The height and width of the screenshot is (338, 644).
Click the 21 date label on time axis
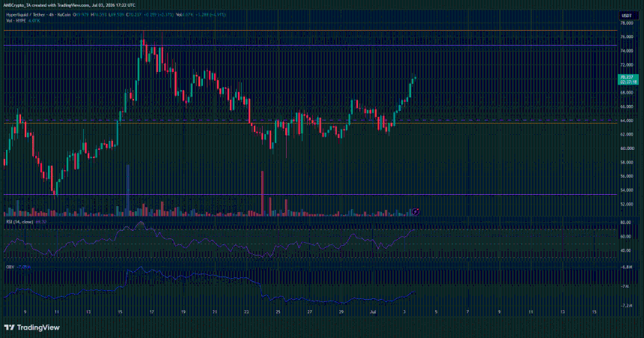point(215,313)
